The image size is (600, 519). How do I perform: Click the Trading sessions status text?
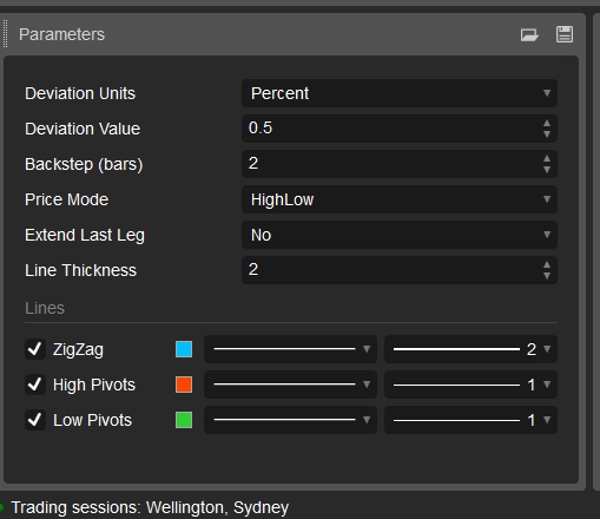coord(150,508)
